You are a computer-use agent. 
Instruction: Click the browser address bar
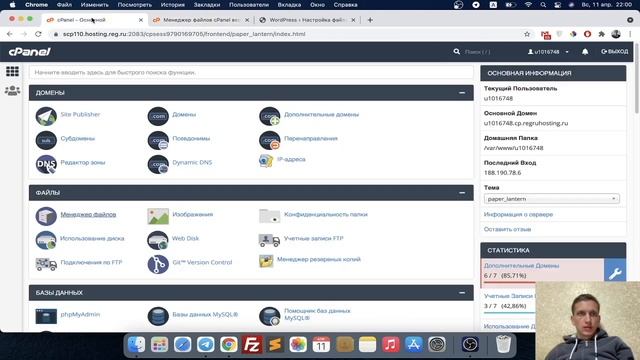point(286,34)
